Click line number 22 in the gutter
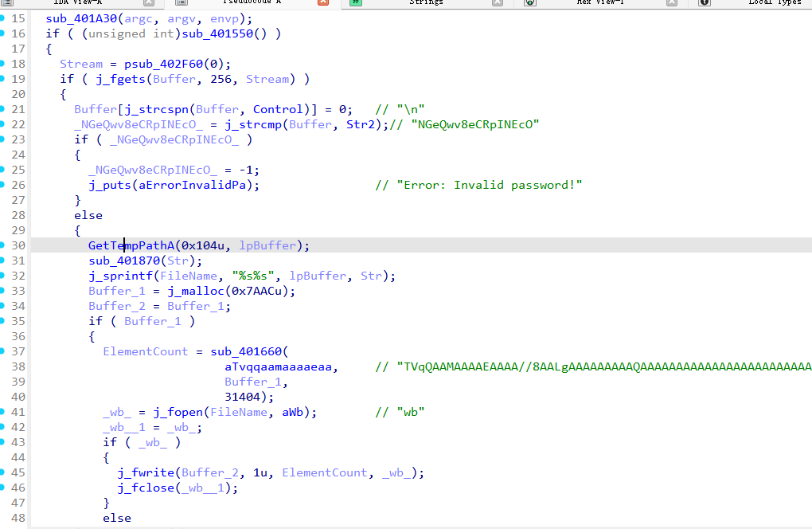Screen dimensions: 812x529 18,124
